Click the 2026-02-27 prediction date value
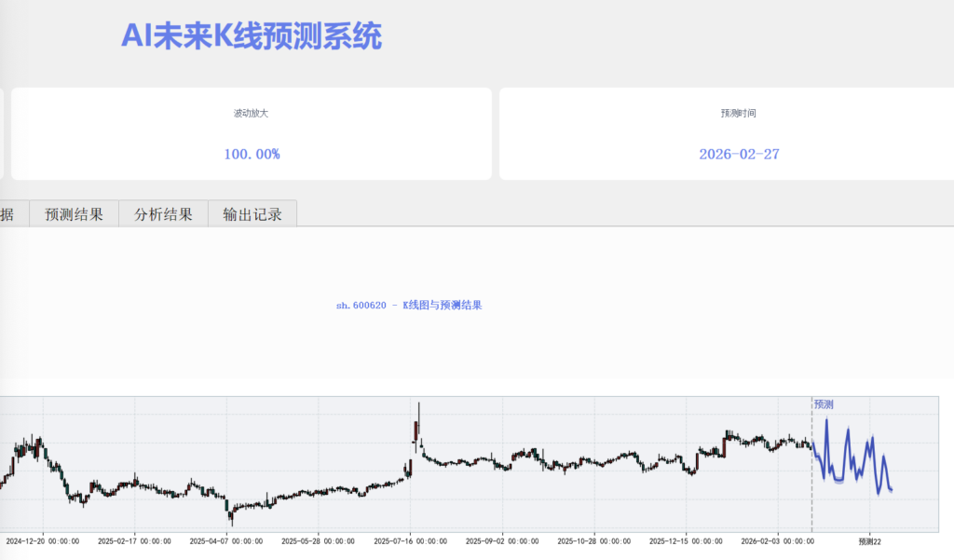 739,154
